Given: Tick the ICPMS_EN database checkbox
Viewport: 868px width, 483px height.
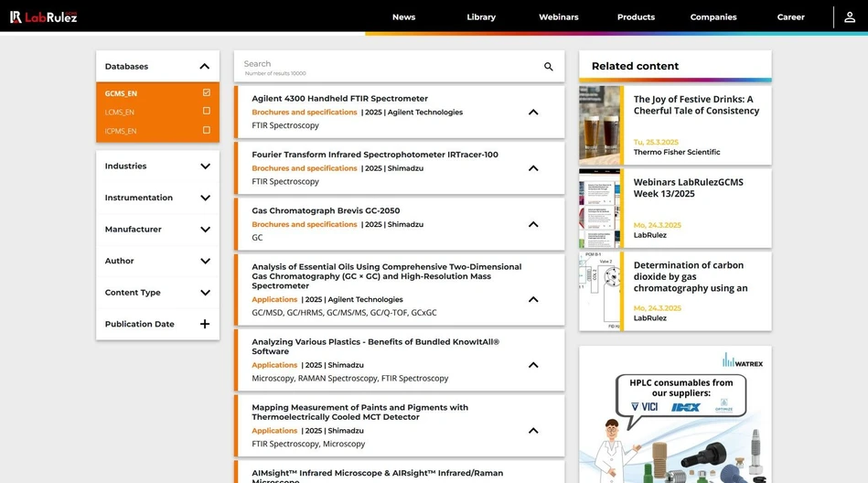Looking at the screenshot, I should [207, 130].
